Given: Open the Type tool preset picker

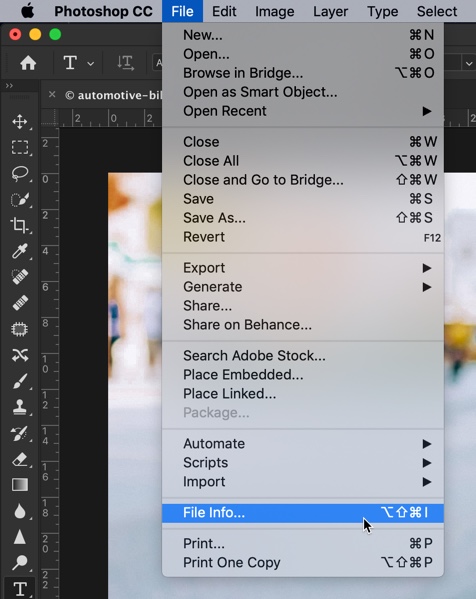Looking at the screenshot, I should coord(91,63).
